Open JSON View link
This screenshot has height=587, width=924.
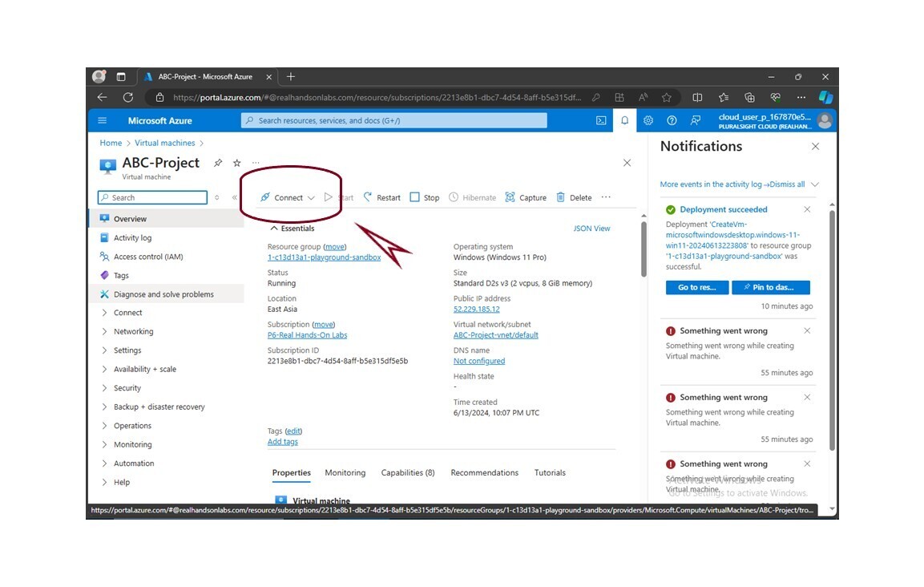[x=591, y=229]
